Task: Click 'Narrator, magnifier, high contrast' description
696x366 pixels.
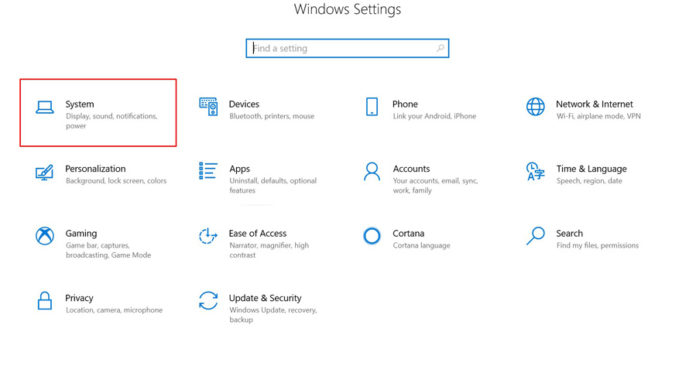Action: tap(269, 250)
